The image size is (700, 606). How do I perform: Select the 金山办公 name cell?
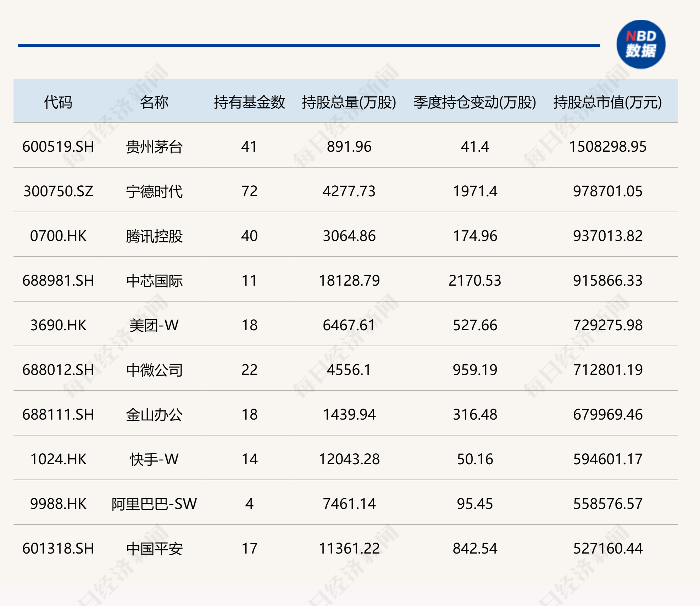coord(154,415)
